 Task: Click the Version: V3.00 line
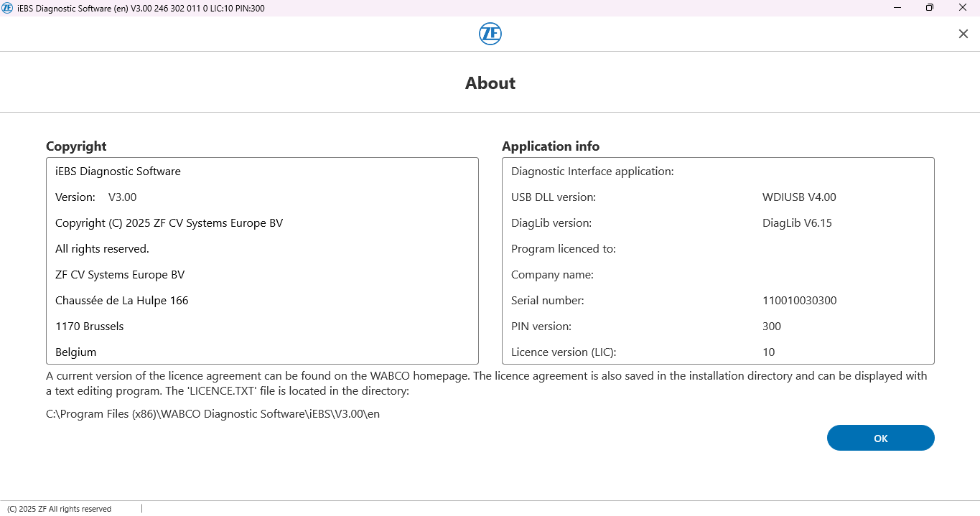(95, 197)
